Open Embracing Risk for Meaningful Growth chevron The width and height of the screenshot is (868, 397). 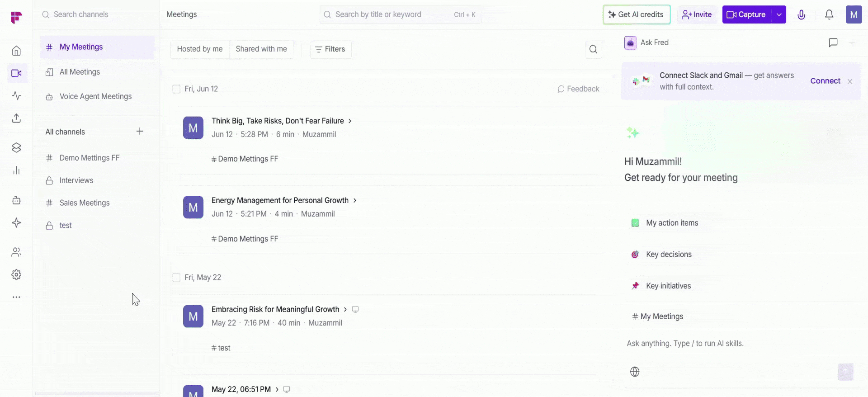[x=345, y=309]
